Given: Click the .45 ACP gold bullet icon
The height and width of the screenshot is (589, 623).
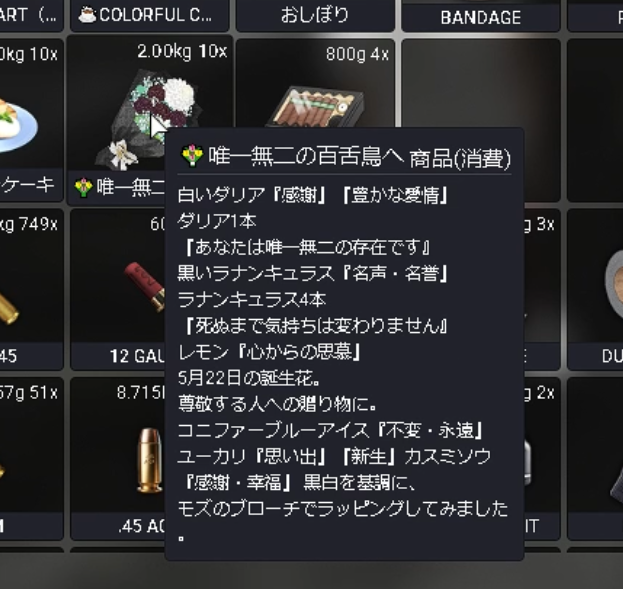Looking at the screenshot, I should click(x=150, y=460).
